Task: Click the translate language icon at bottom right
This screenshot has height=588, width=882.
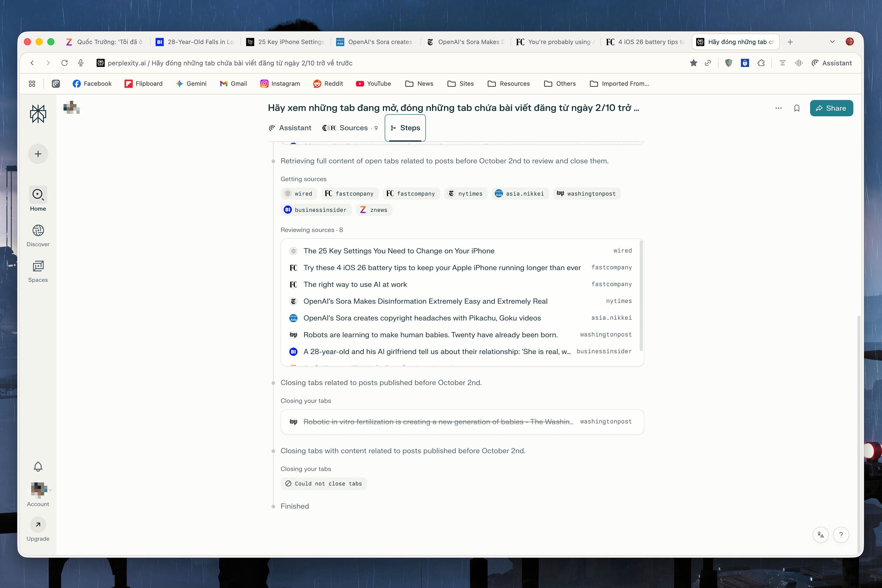Action: click(821, 535)
